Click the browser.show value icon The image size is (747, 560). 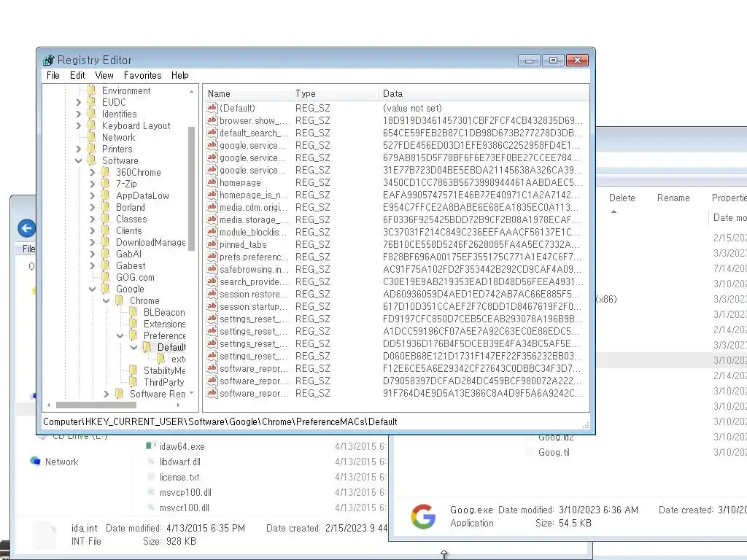click(212, 120)
